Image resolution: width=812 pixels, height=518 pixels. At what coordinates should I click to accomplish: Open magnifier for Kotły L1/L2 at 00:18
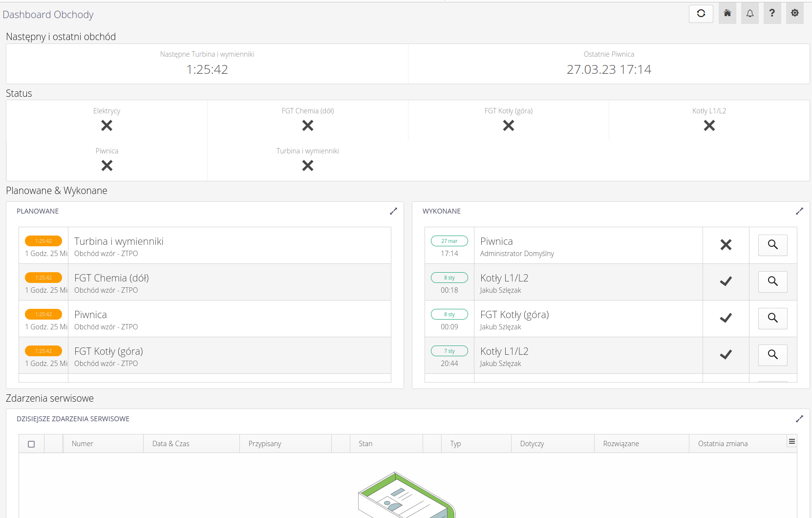click(772, 281)
